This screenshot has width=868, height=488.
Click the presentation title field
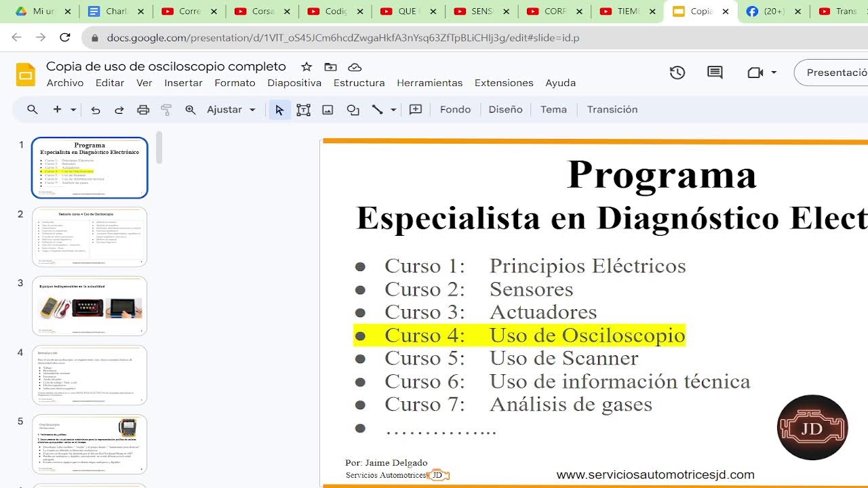point(166,66)
